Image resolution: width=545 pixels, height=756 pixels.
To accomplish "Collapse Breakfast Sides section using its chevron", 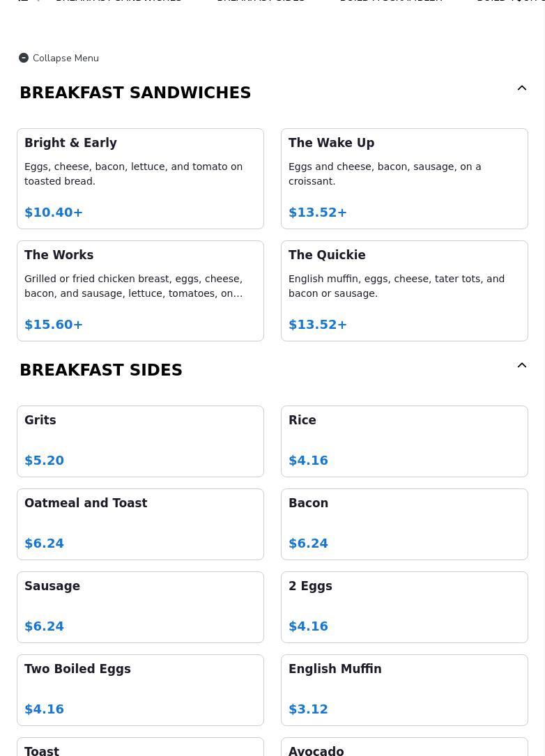I will click(522, 366).
